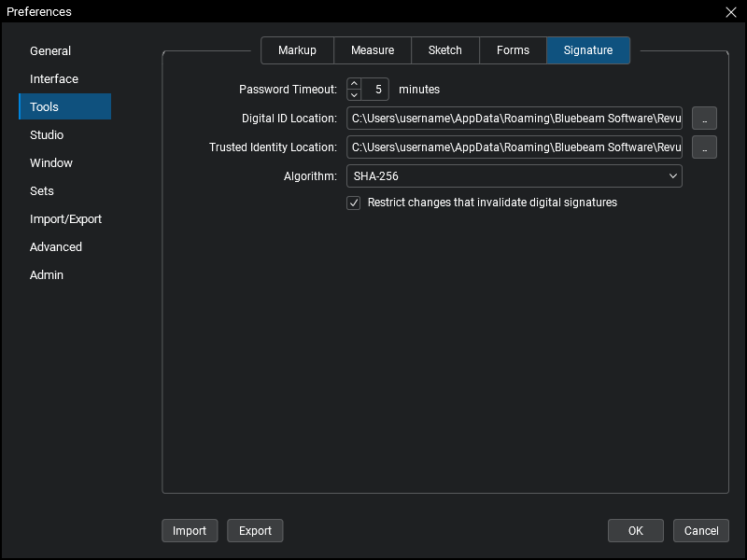747x560 pixels.
Task: Open the Algorithm dropdown
Action: (671, 175)
